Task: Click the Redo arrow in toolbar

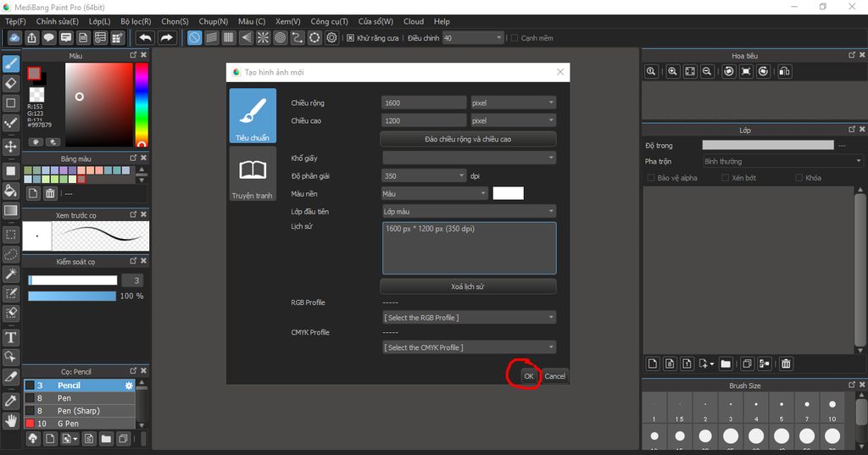Action: pos(166,37)
